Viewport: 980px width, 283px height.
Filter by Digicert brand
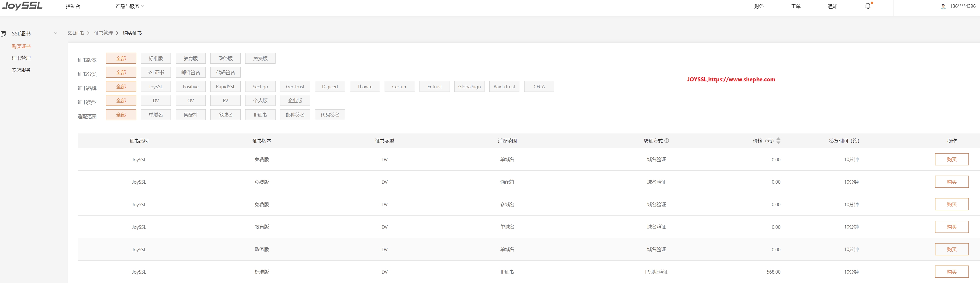tap(330, 87)
